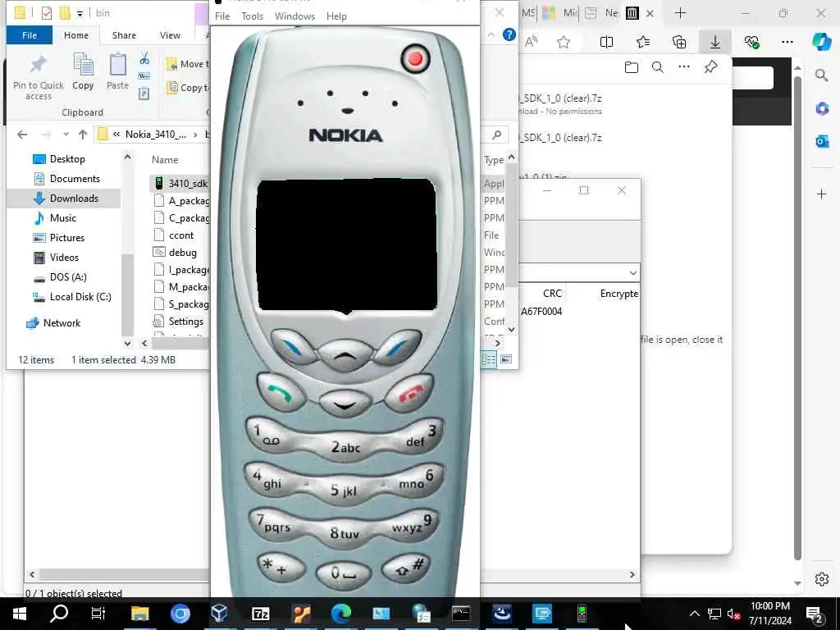Viewport: 840px width, 630px height.
Task: Open the emulator Tools menu
Action: point(253,16)
